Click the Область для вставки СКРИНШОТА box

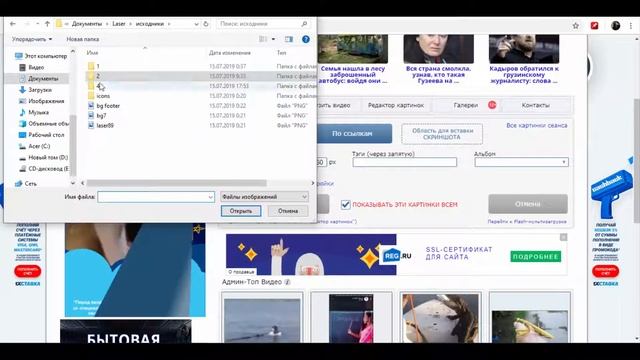(442, 134)
